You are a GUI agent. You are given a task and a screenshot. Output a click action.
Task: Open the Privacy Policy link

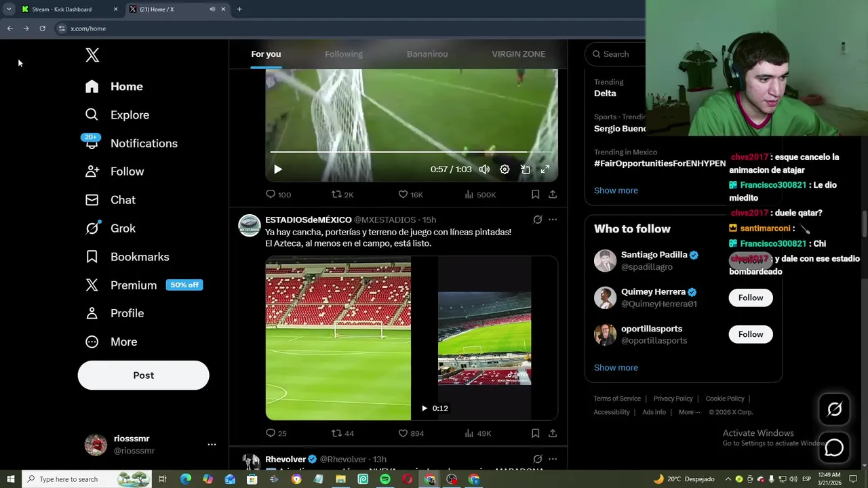673,399
